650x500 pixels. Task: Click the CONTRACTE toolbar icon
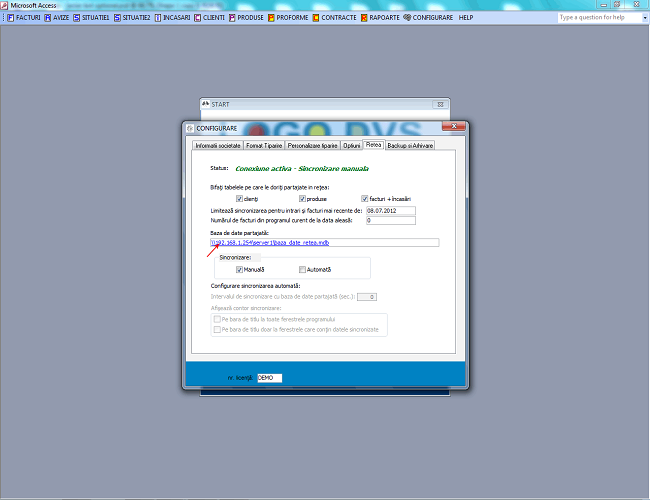[x=316, y=17]
